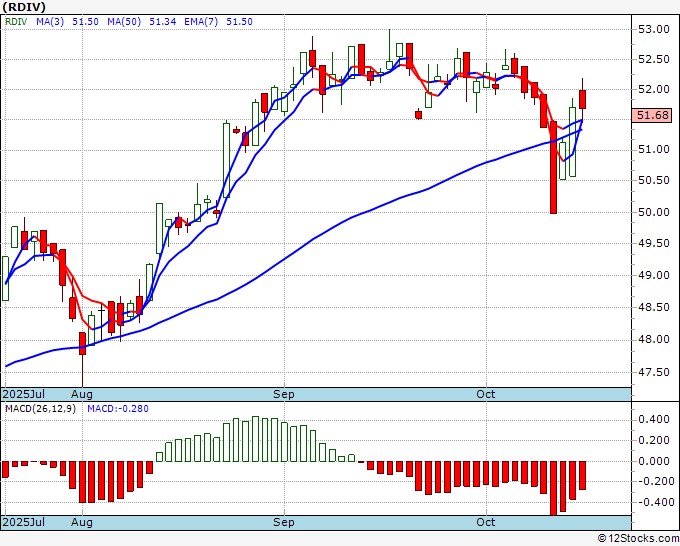Click the current price tag 51.68
The width and height of the screenshot is (680, 546).
[x=652, y=115]
